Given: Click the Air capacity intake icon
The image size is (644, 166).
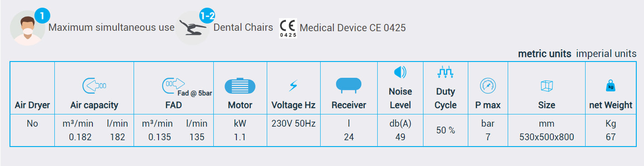Looking at the screenshot, I should tap(94, 85).
